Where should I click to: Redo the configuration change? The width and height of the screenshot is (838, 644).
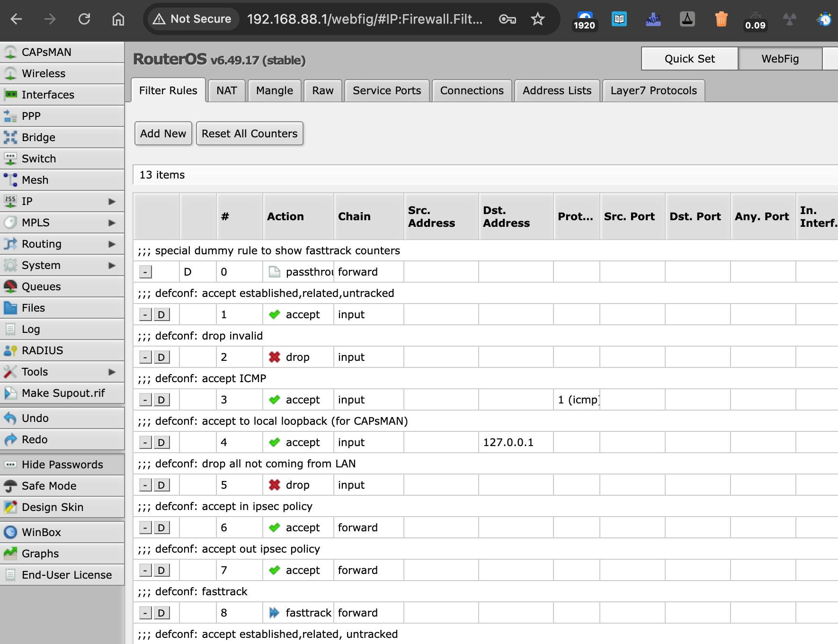click(62, 439)
